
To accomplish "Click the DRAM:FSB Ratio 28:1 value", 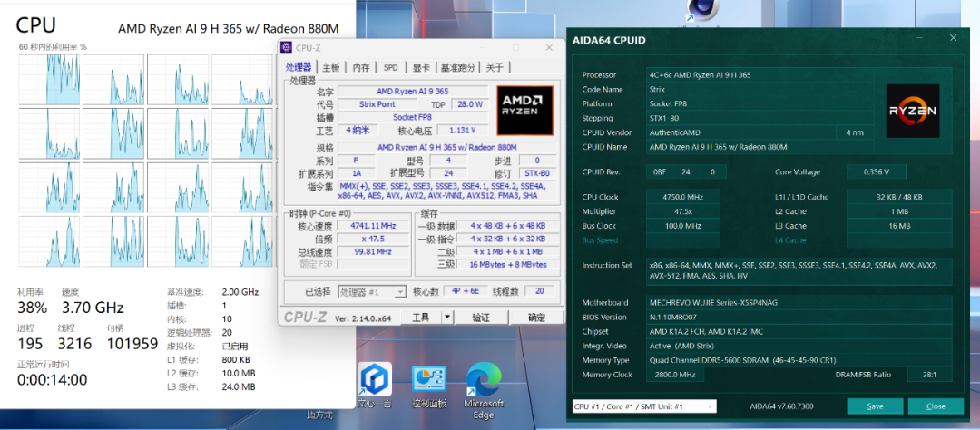I will click(931, 375).
